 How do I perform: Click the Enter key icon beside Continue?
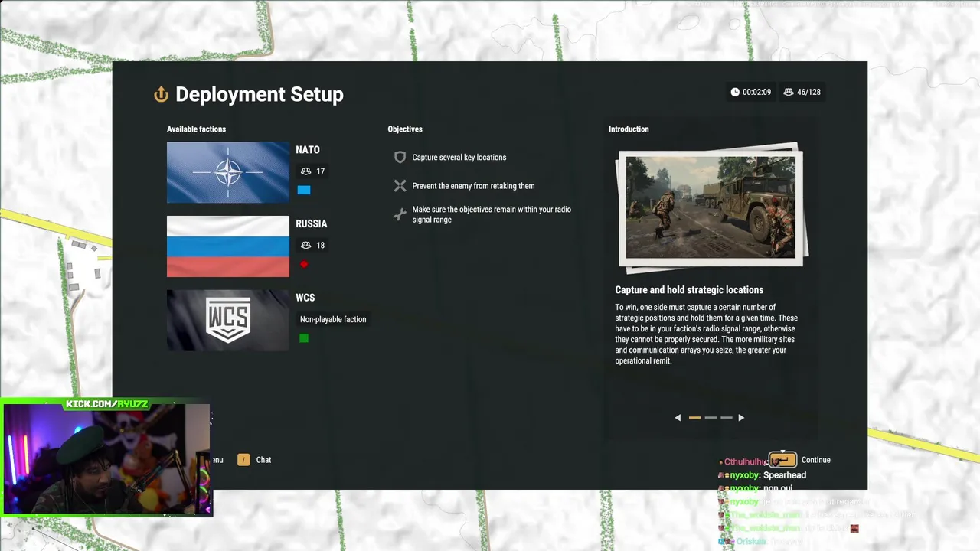(782, 459)
